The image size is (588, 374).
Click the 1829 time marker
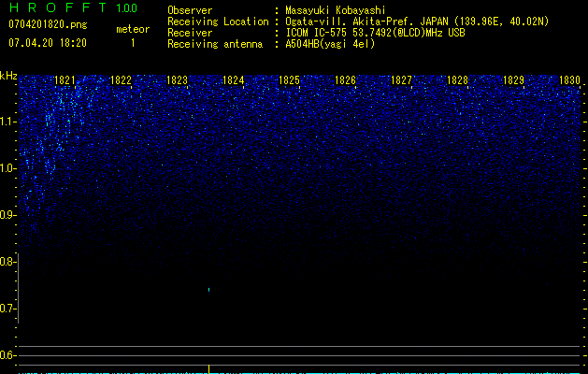coord(513,80)
